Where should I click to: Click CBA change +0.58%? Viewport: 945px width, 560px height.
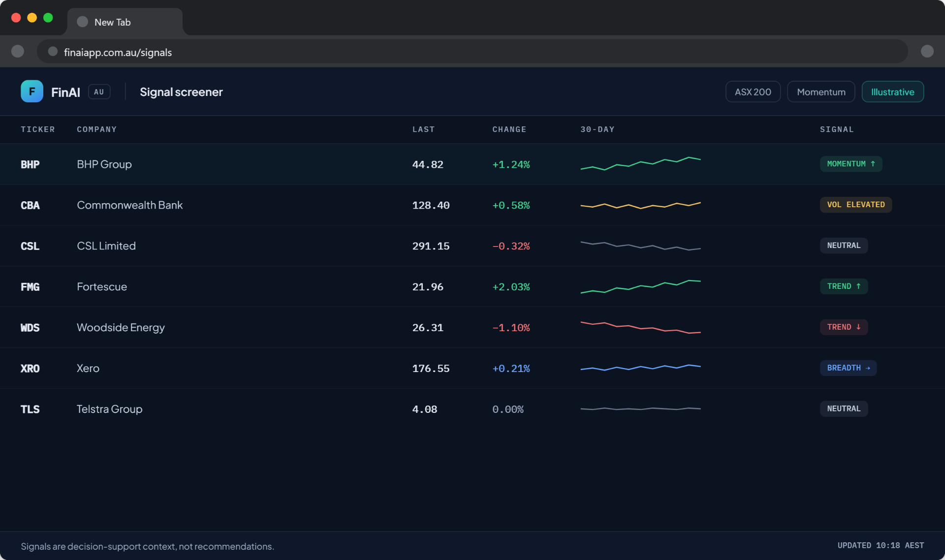click(511, 205)
